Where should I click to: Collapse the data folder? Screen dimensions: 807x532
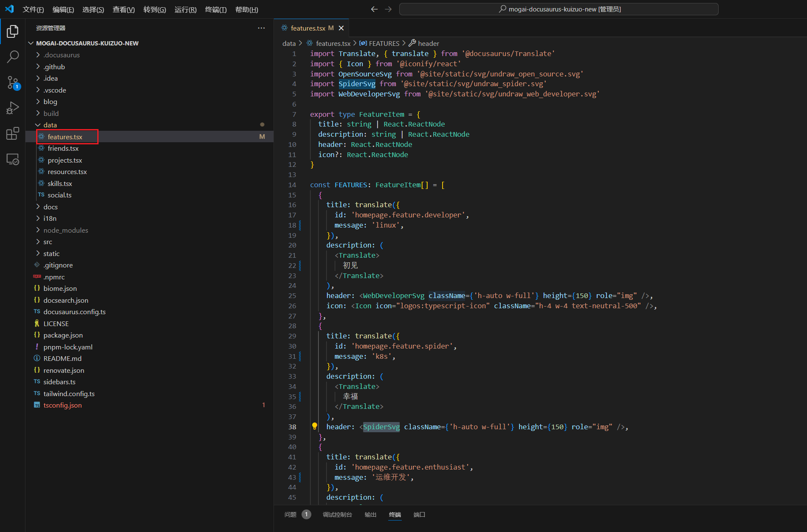(38, 125)
